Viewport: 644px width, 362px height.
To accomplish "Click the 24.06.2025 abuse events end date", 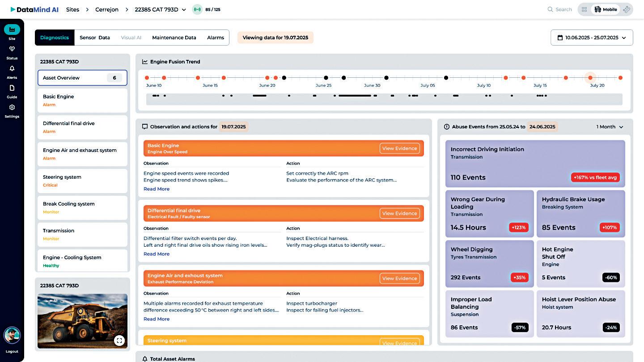I will [542, 126].
